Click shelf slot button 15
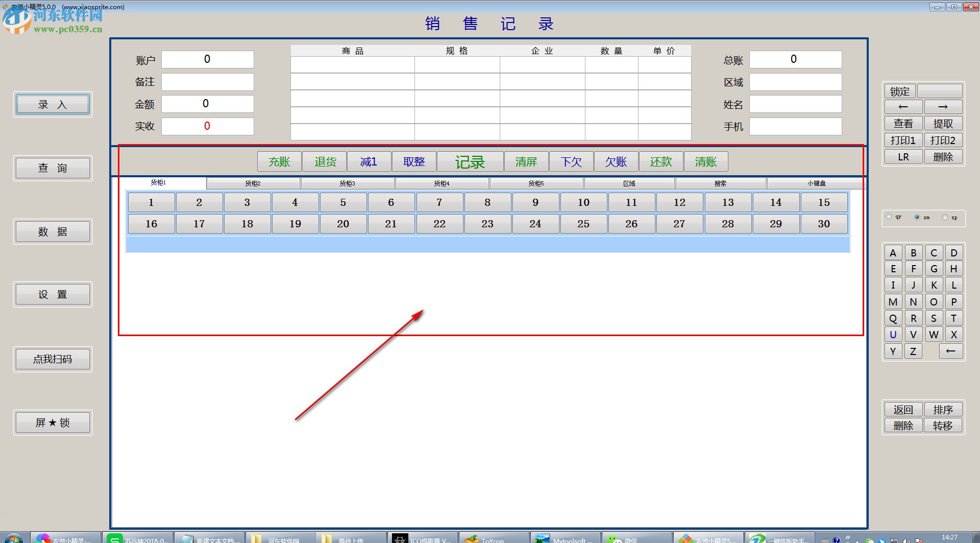 [824, 202]
